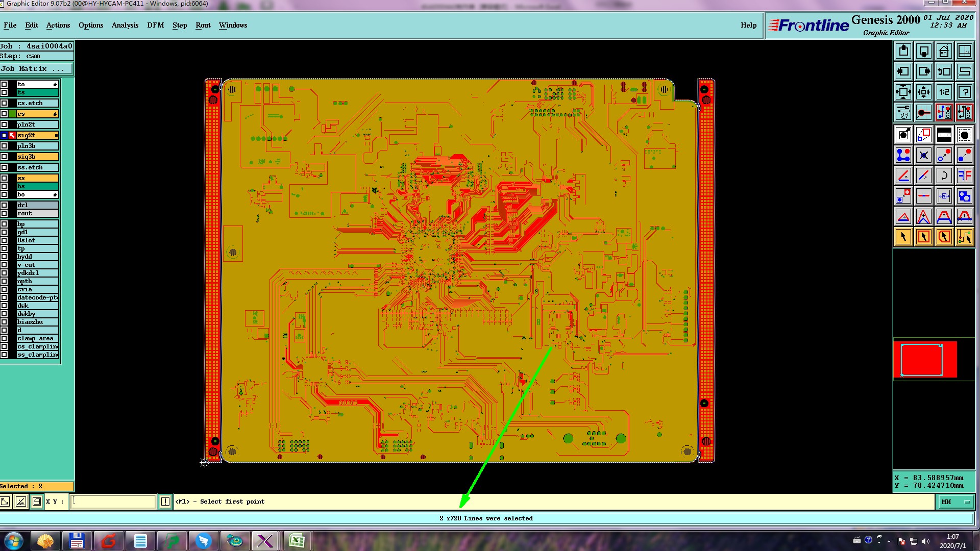Open the MM units dropdown
Screen dimensions: 980x551
pyautogui.click(x=955, y=502)
